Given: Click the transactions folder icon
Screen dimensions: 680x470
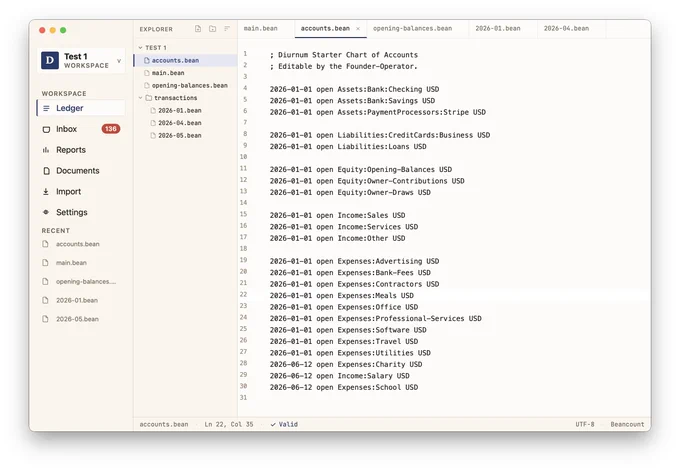Looking at the screenshot, I should 149,98.
